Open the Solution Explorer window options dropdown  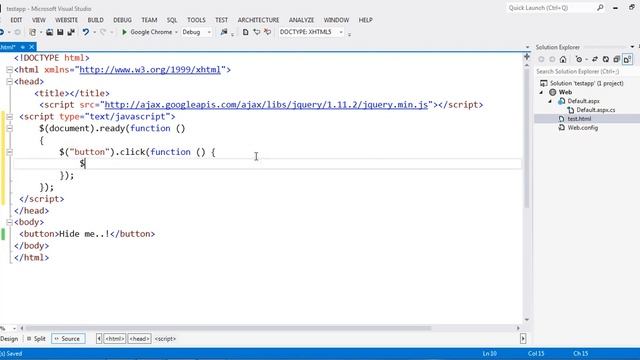tap(632, 47)
